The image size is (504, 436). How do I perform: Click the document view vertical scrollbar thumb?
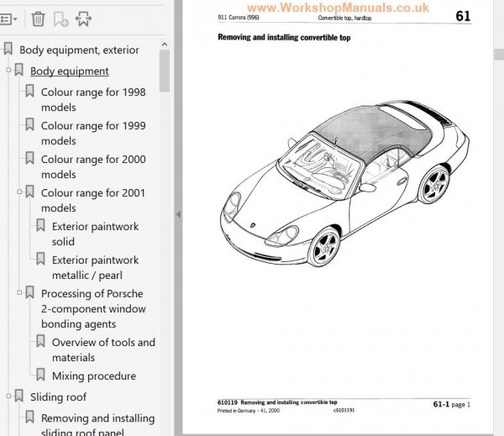click(x=499, y=55)
